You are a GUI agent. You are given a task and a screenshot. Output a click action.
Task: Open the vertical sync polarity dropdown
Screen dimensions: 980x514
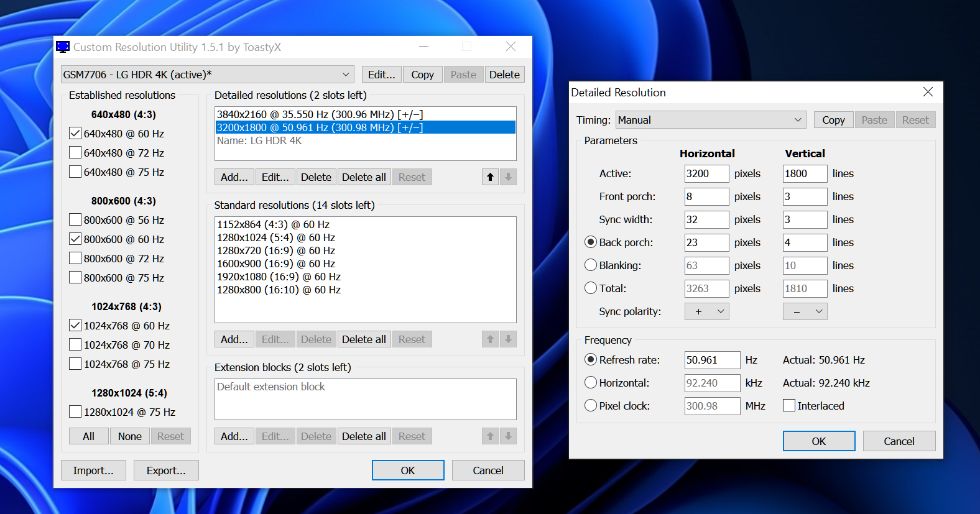(805, 311)
